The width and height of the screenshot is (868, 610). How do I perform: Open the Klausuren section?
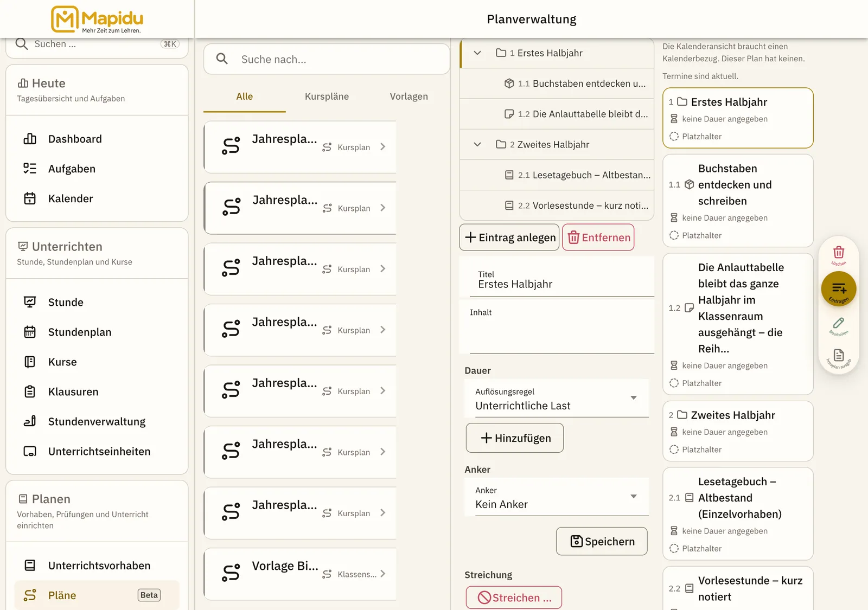point(97,391)
